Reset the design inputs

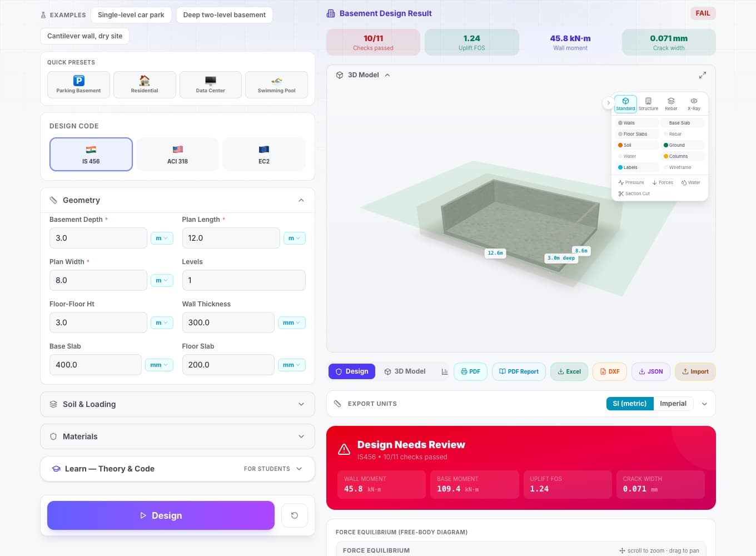(x=295, y=515)
